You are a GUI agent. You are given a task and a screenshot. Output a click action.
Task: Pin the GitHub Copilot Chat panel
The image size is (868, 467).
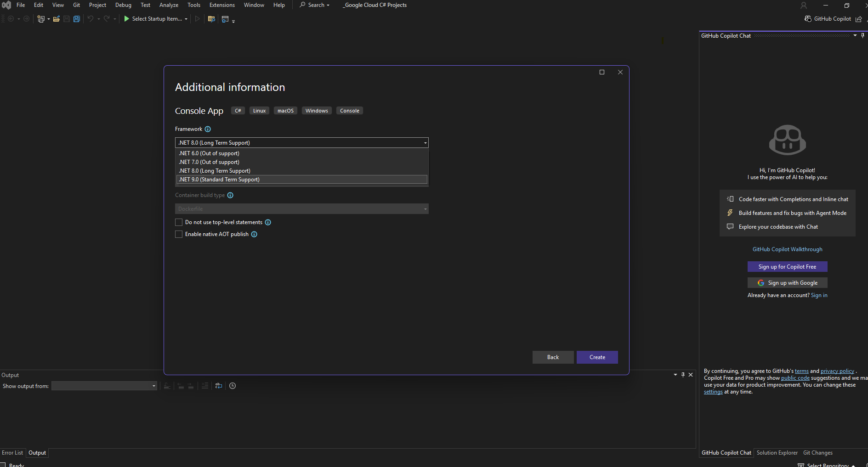tap(862, 35)
